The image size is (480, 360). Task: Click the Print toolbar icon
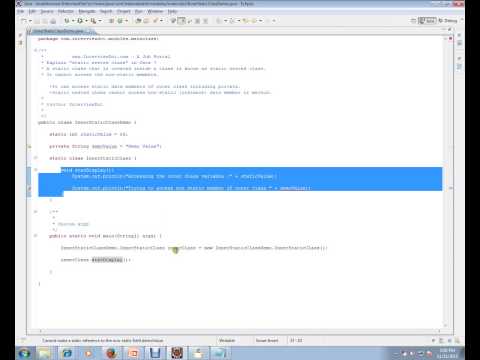point(53,21)
